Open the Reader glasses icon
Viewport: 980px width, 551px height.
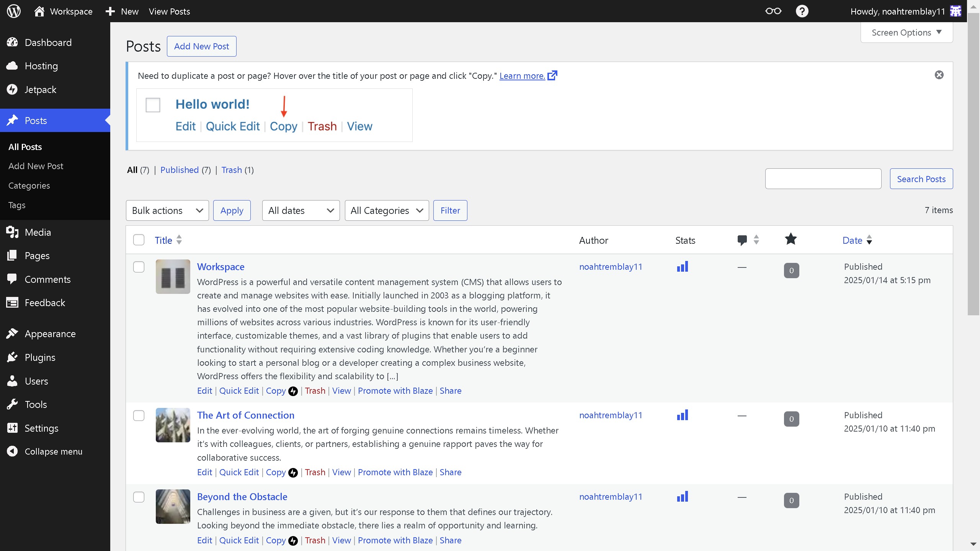pyautogui.click(x=773, y=11)
